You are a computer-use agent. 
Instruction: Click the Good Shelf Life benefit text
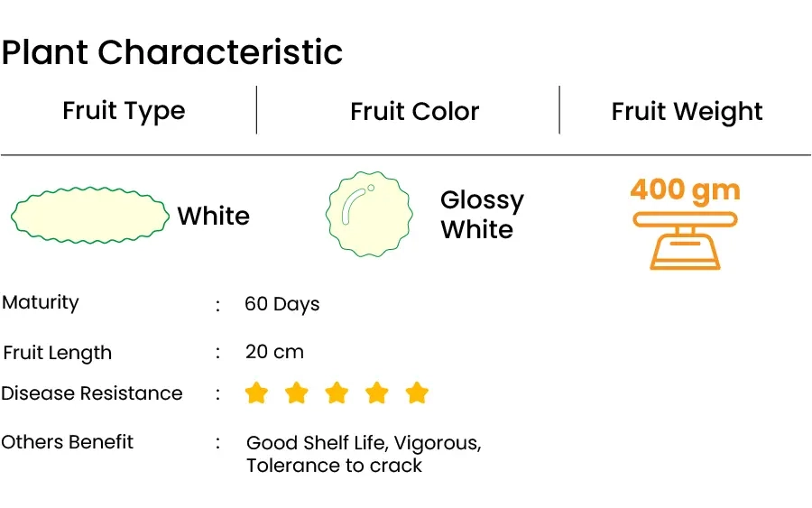point(316,443)
